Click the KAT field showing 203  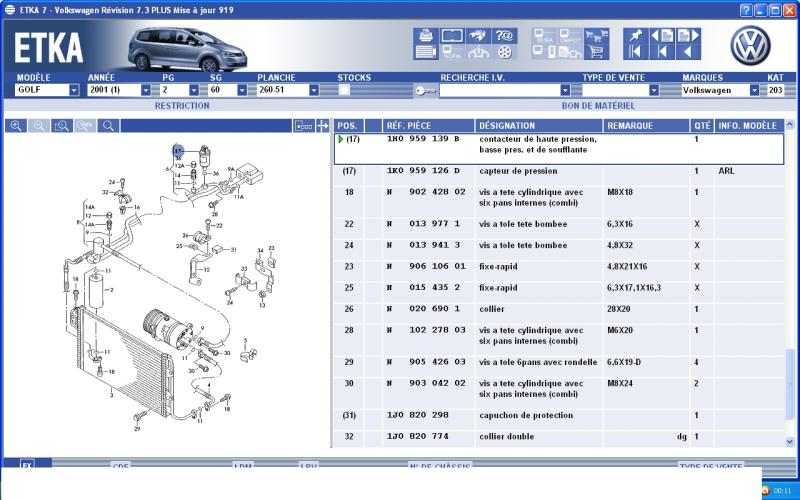pos(776,90)
